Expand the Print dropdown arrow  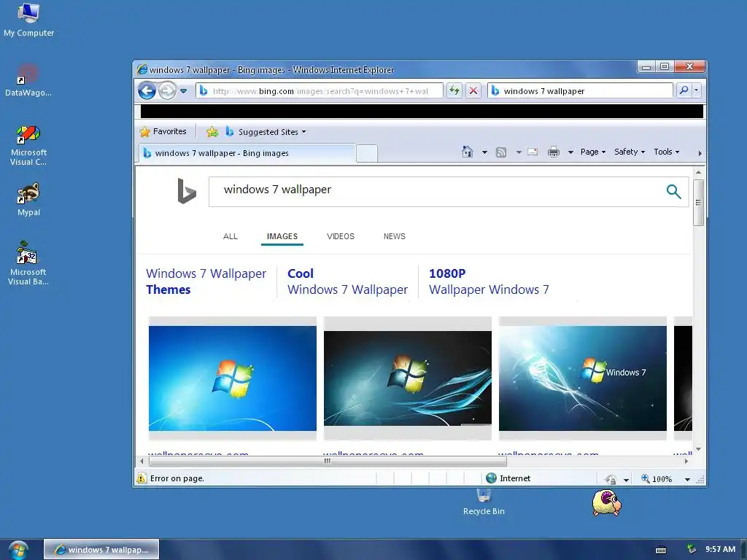(x=570, y=152)
